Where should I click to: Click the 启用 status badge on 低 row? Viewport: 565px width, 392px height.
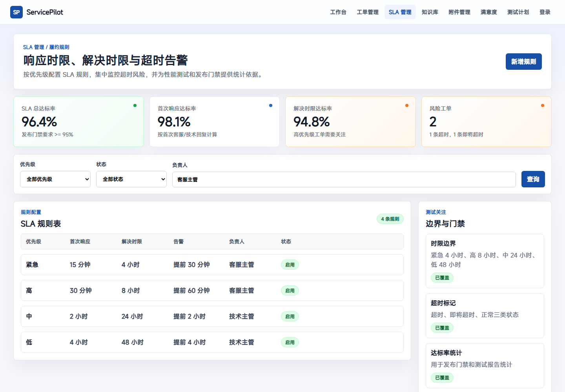coord(290,342)
